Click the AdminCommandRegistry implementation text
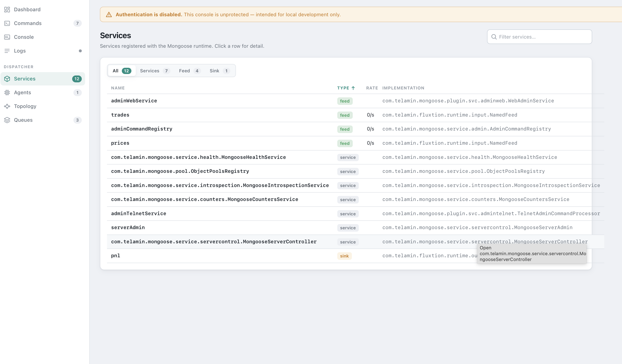Viewport: 622px width, 364px height. (x=466, y=129)
